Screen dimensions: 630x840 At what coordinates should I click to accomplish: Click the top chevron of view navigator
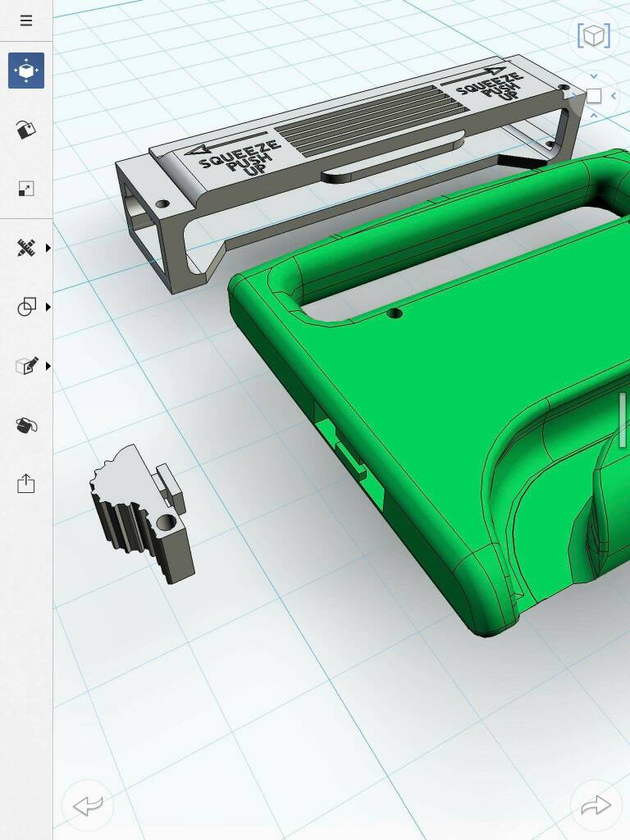[x=594, y=76]
